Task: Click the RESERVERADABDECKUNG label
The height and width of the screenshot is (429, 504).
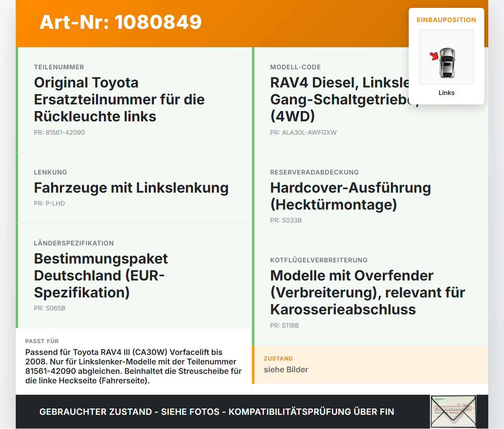Action: coord(315,172)
